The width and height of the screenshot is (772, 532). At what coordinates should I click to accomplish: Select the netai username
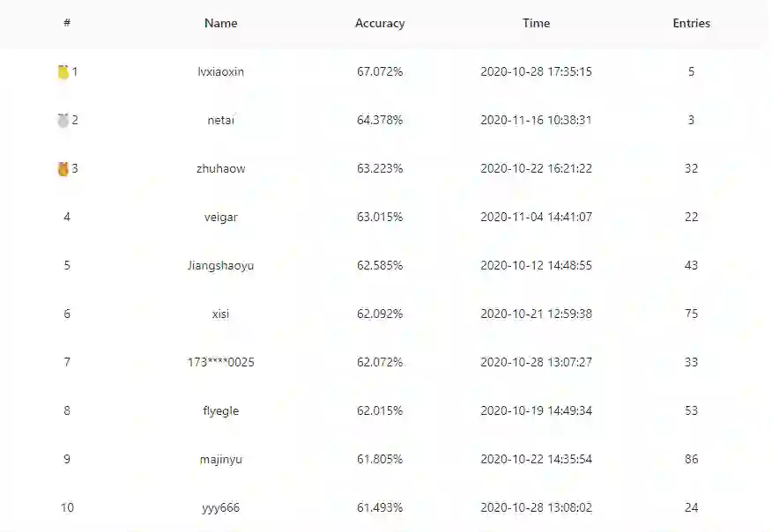coord(220,121)
